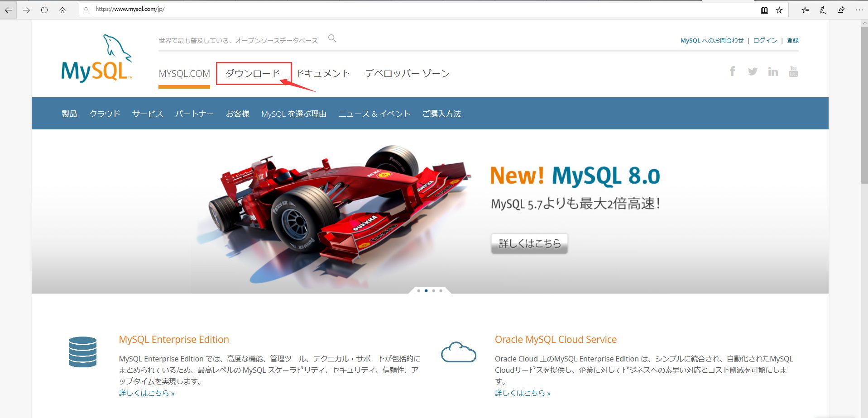Open the reading view book icon
Screen dimensions: 868x418
764,10
